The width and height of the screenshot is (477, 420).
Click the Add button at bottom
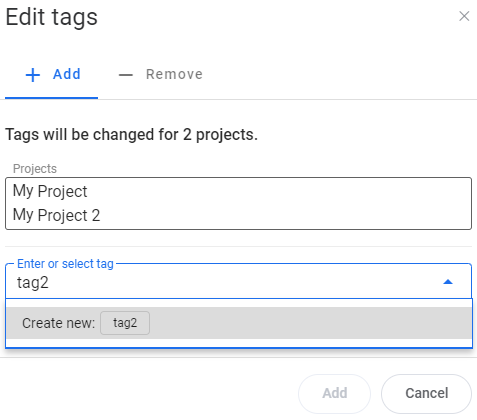334,393
